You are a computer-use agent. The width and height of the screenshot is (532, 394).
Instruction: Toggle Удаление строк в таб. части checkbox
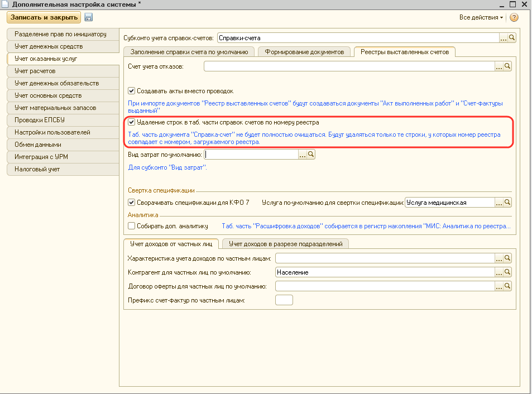coord(132,122)
